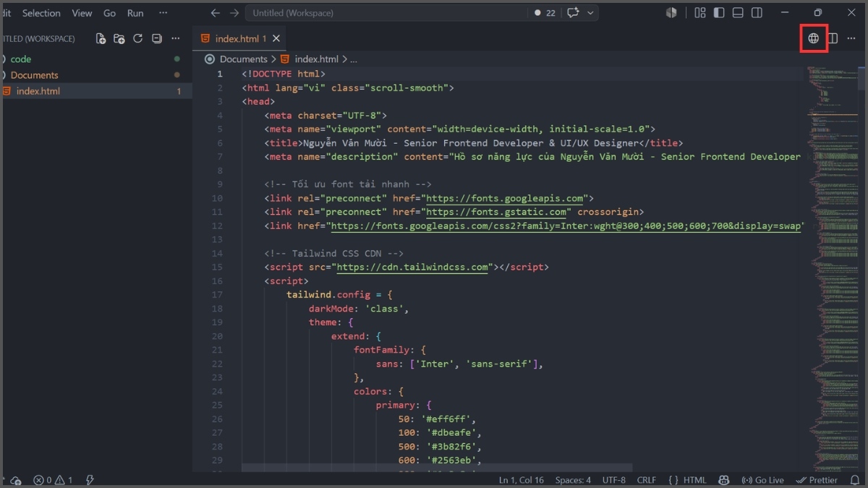Close the index.html tab
The image size is (868, 488).
click(x=276, y=38)
